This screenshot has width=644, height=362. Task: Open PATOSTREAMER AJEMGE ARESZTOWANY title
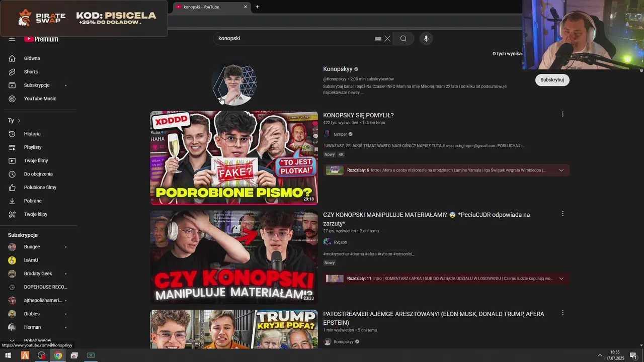pyautogui.click(x=433, y=318)
